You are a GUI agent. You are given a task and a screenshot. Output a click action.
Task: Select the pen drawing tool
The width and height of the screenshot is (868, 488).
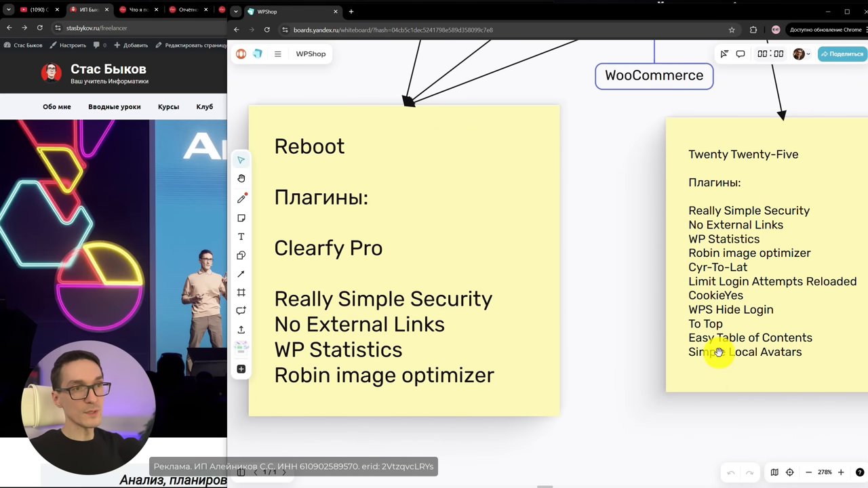pos(241,199)
